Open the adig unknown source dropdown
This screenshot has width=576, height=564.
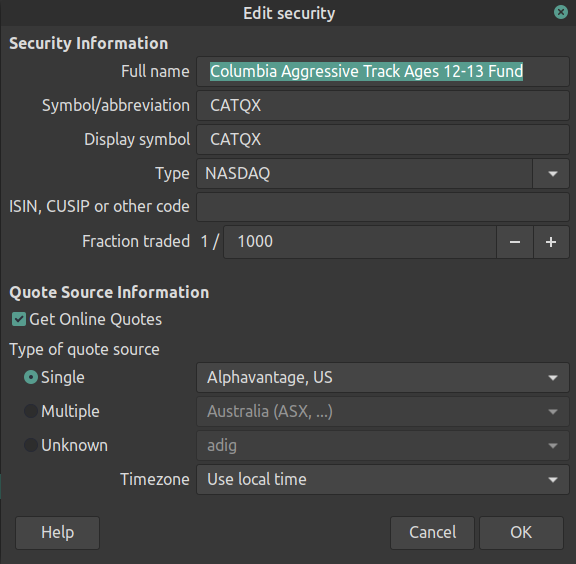383,446
